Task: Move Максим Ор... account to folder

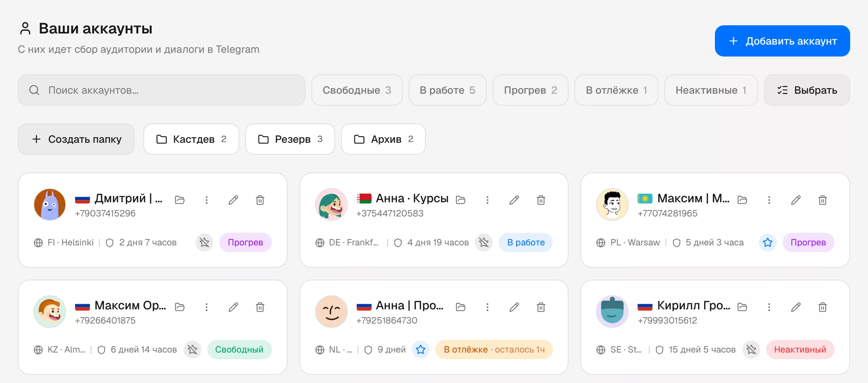Action: click(x=180, y=307)
